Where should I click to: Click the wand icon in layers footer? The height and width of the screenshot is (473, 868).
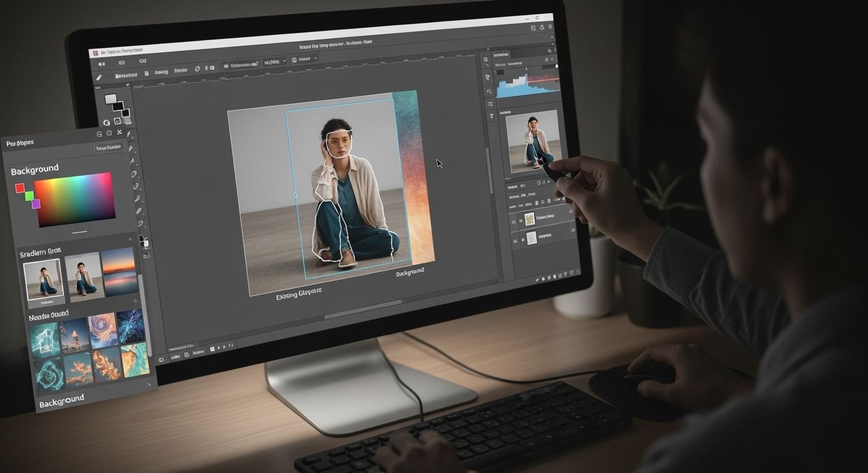537,280
